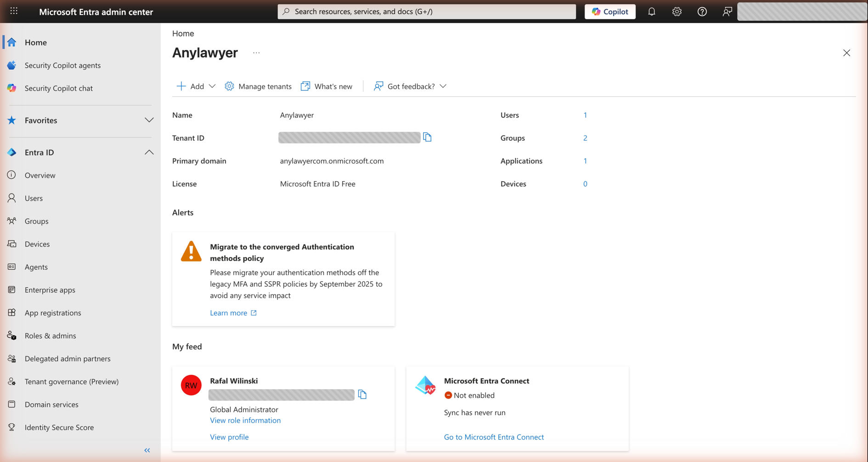Collapse the sidebar with double chevron
Viewport: 868px width, 462px height.
147,451
